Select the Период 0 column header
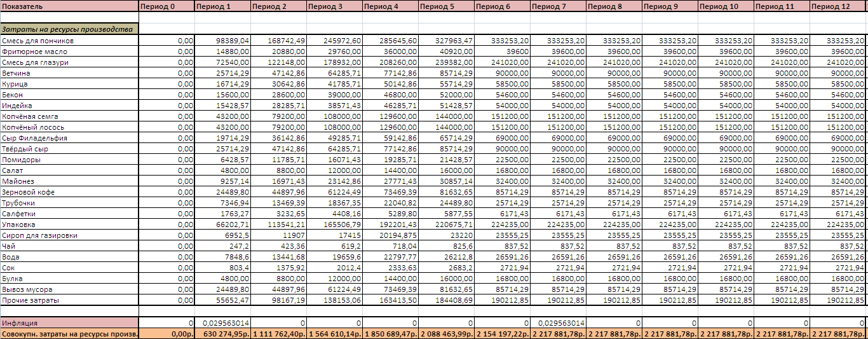Viewport: 868px width, 339px height. pyautogui.click(x=166, y=6)
